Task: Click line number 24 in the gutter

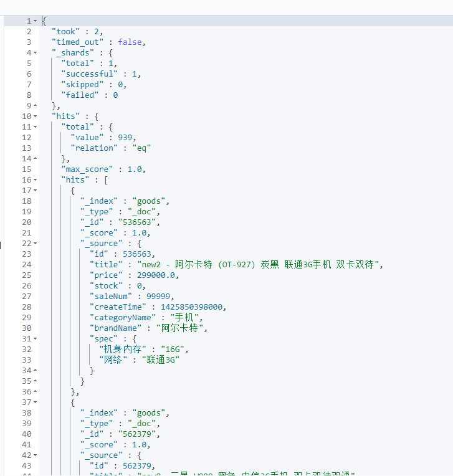Action: tap(26, 265)
